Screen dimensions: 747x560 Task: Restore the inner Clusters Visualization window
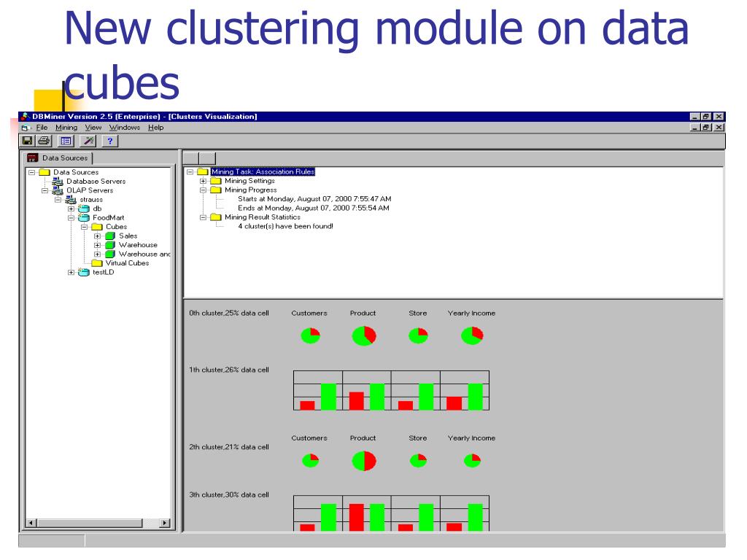pyautogui.click(x=706, y=128)
